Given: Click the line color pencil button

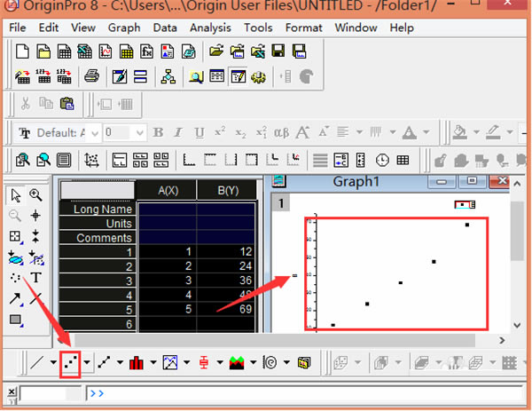Looking at the screenshot, I should coord(493,132).
